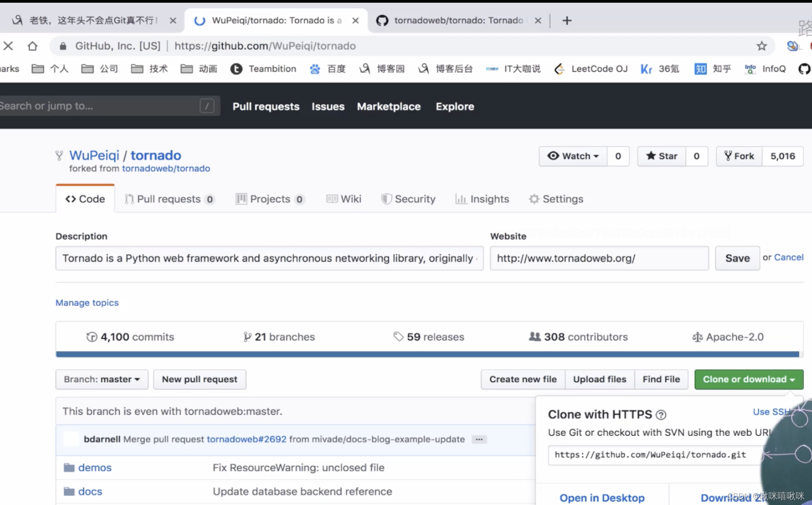Select the Wiki tab
812x505 pixels.
pyautogui.click(x=344, y=199)
